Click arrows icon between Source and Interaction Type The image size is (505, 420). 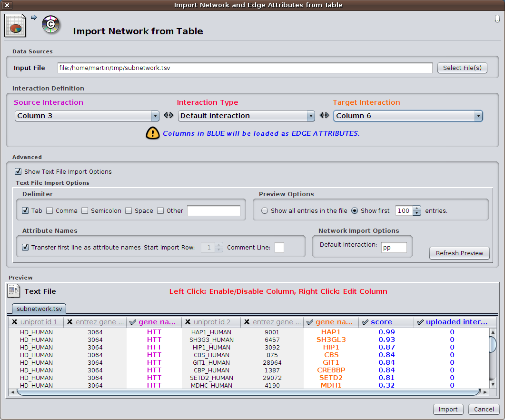click(x=168, y=115)
